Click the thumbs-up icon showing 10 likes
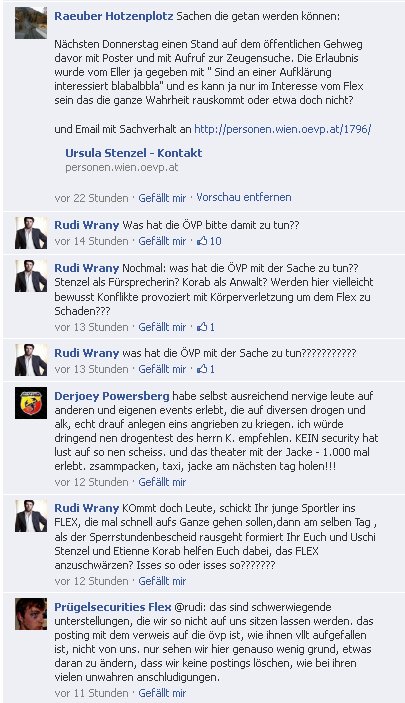Screen dimensions: 405x703 coord(202,241)
